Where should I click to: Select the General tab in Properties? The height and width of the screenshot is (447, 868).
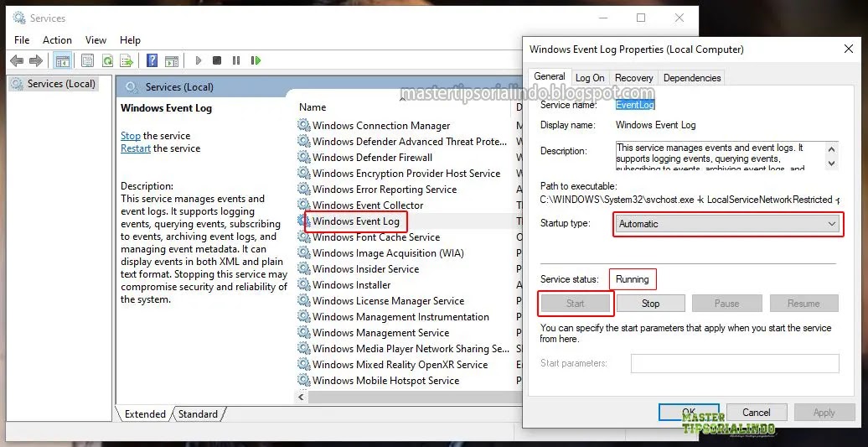click(x=550, y=76)
